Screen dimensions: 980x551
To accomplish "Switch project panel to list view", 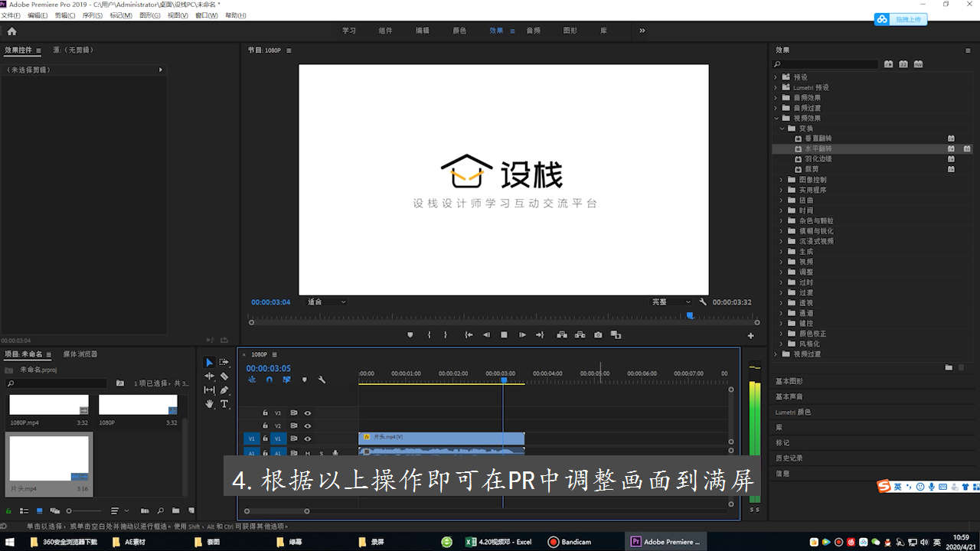I will click(x=24, y=510).
